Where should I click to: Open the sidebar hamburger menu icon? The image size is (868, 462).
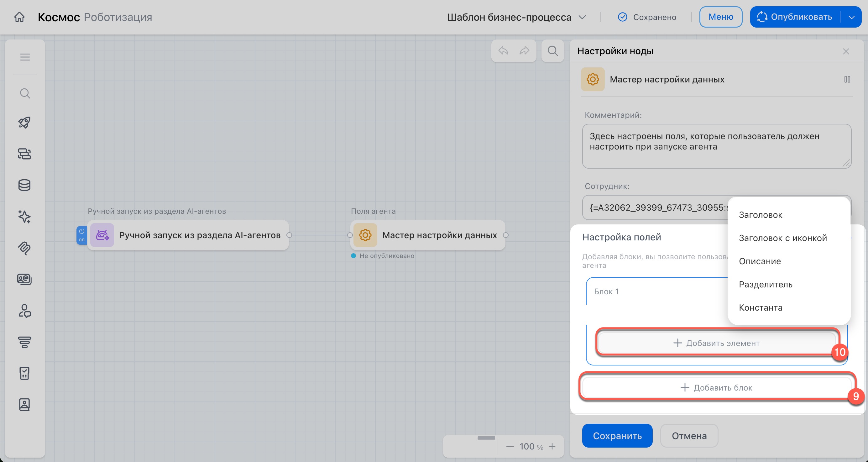[x=25, y=57]
